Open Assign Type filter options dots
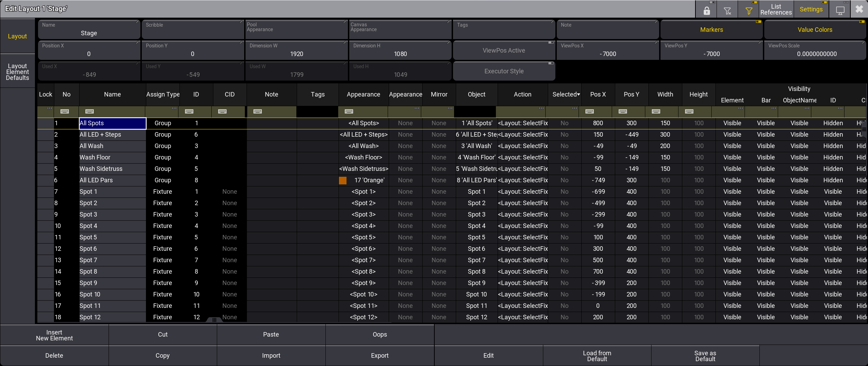The image size is (868, 366). click(174, 108)
